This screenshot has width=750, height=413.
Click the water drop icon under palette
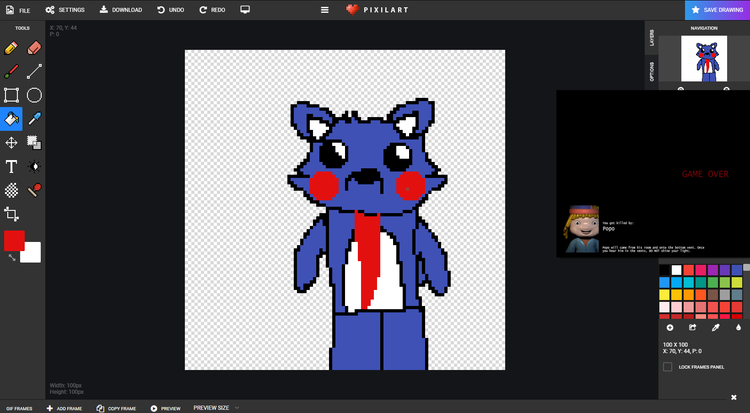tap(738, 327)
